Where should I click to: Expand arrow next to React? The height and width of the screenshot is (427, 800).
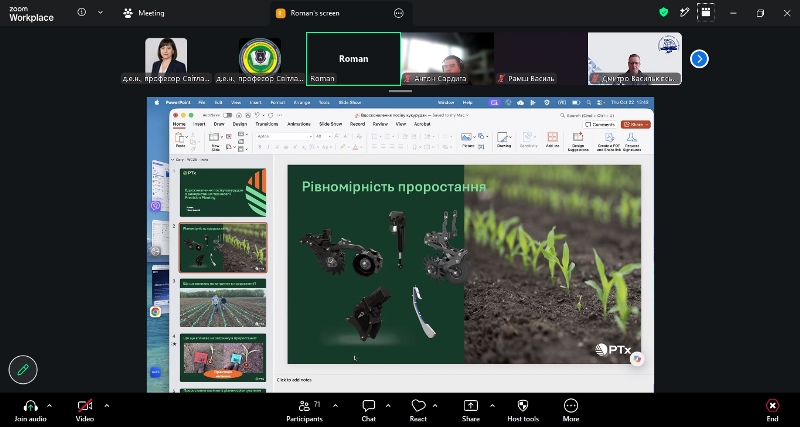tap(435, 406)
